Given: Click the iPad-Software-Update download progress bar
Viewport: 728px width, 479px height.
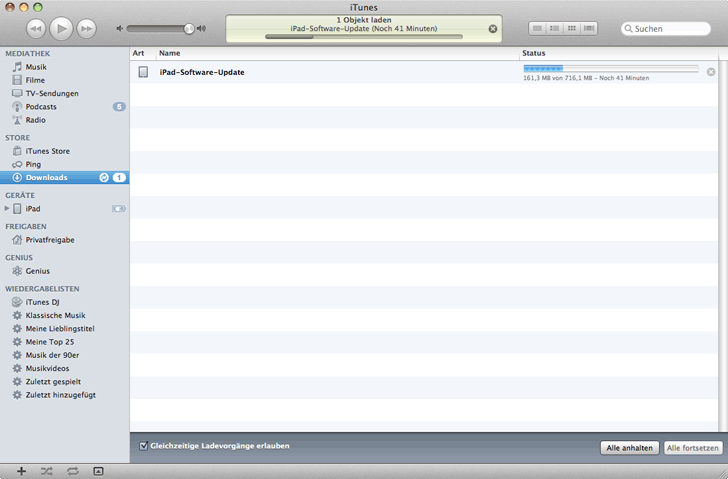Looking at the screenshot, I should (x=611, y=69).
